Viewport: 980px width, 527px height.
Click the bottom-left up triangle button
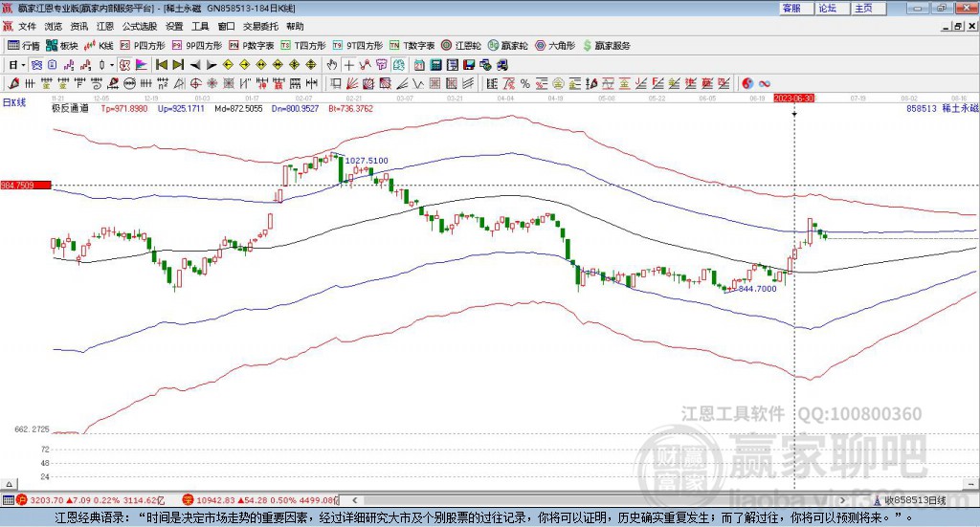pos(9,484)
